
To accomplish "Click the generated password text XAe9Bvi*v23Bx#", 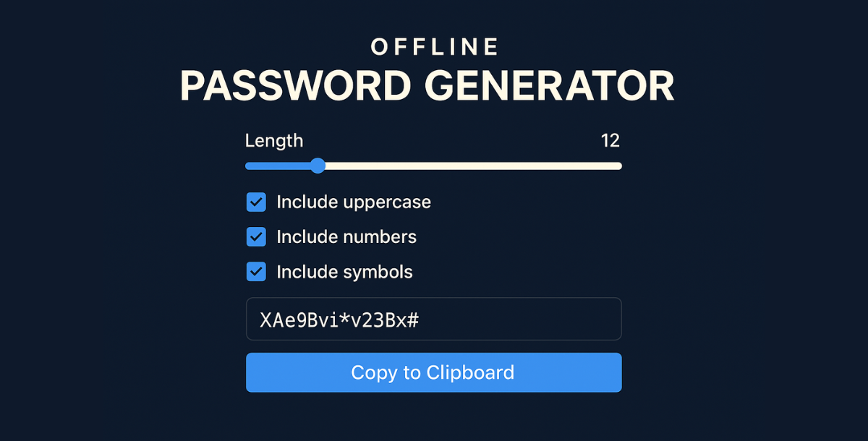I will [x=339, y=319].
